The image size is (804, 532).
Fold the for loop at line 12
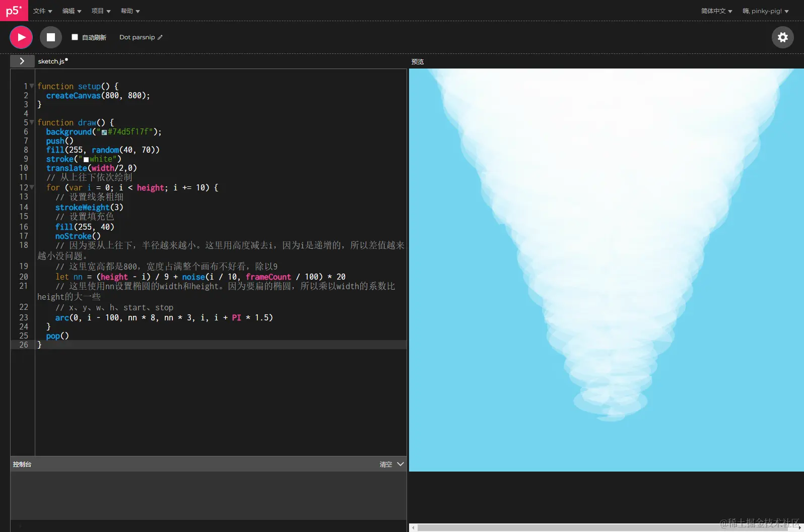(32, 187)
